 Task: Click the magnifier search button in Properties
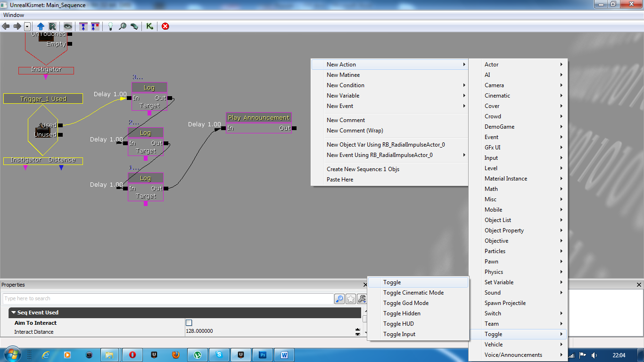pos(339,299)
